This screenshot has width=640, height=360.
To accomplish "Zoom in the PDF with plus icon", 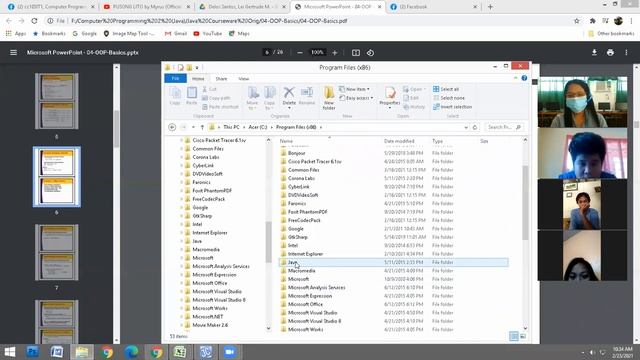I will (335, 53).
